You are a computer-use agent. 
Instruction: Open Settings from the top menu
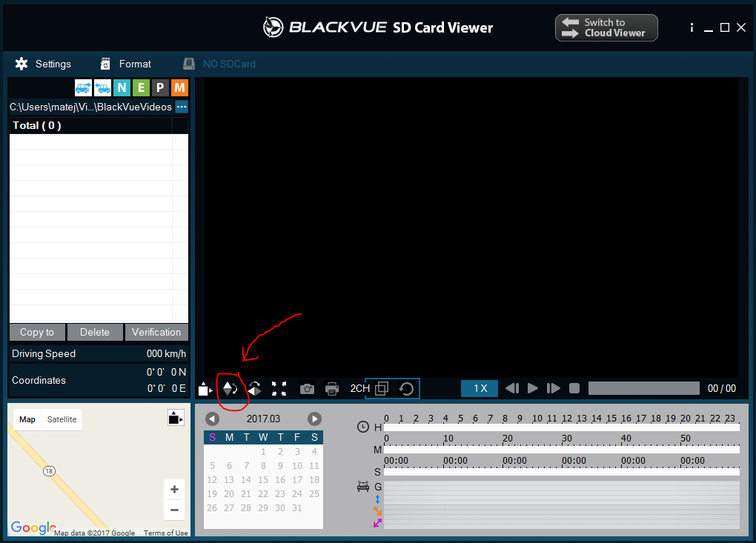click(x=44, y=64)
